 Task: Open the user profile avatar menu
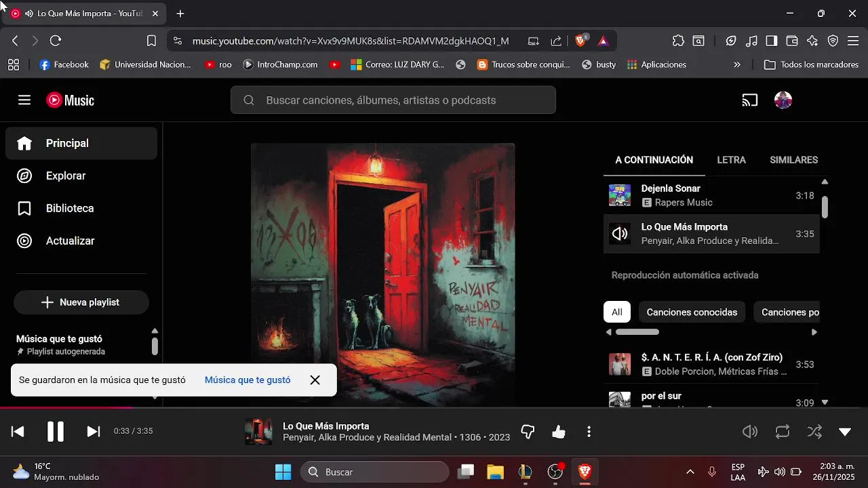(x=783, y=100)
